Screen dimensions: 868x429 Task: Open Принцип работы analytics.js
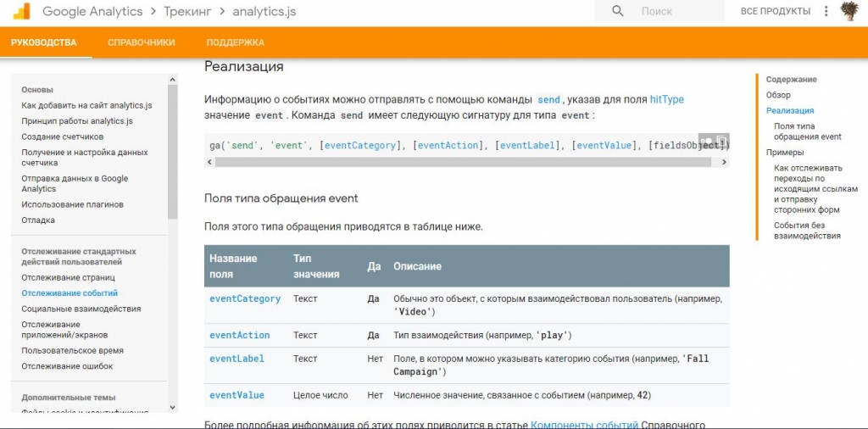[x=77, y=120]
